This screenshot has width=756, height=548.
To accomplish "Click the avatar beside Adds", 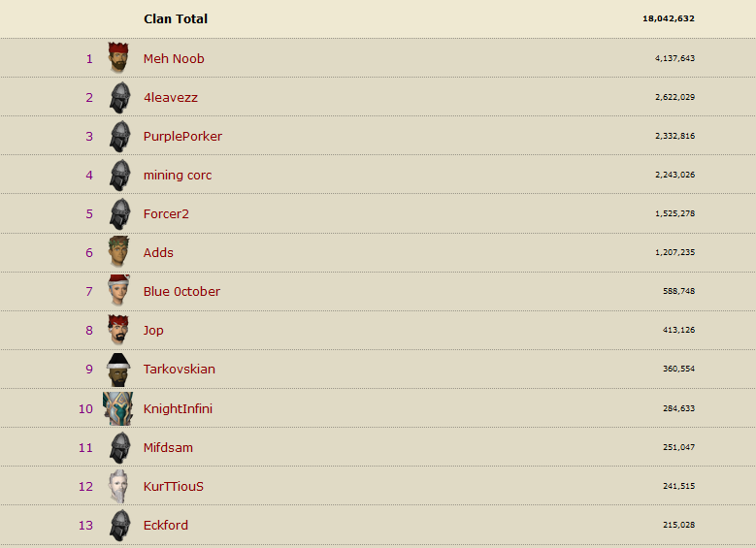I will pos(118,252).
